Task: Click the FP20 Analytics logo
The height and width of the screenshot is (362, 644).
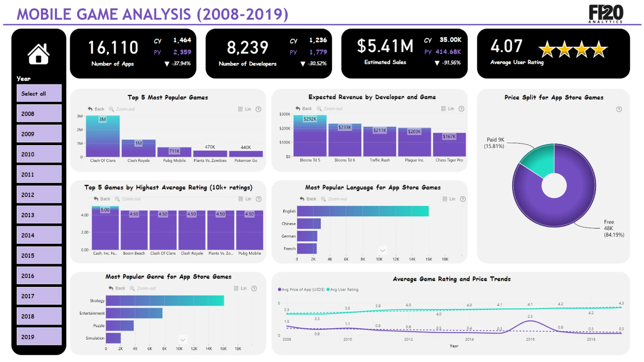Action: pyautogui.click(x=606, y=14)
